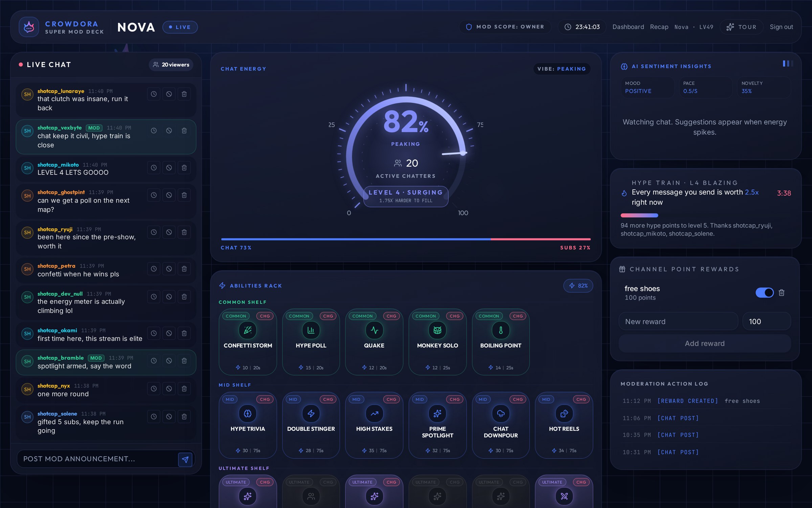Click the Chat versus Subs split bar

point(406,239)
